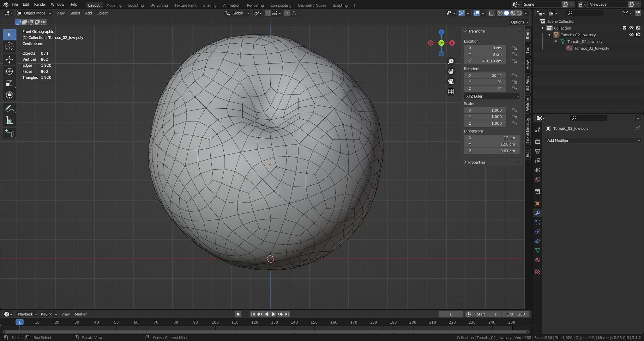Open the Material properties tab icon

[538, 260]
